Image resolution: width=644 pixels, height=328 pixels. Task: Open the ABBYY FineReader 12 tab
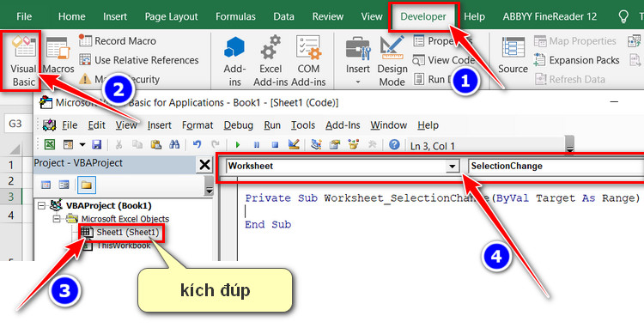click(x=550, y=16)
